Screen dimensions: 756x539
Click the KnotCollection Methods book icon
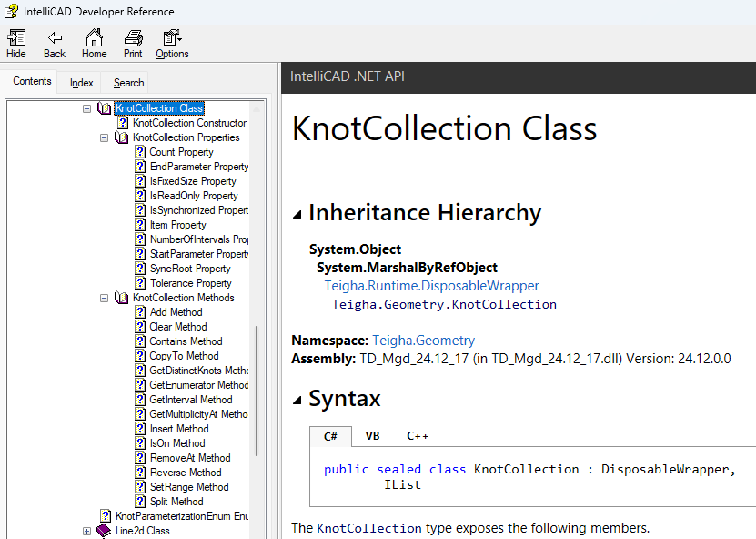coord(121,298)
